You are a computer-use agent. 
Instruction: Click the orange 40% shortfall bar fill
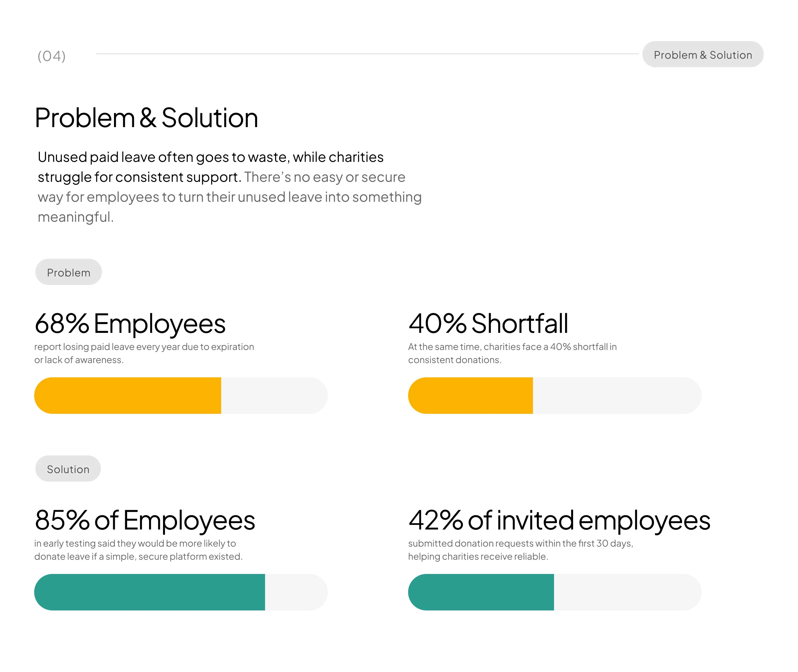pos(471,396)
